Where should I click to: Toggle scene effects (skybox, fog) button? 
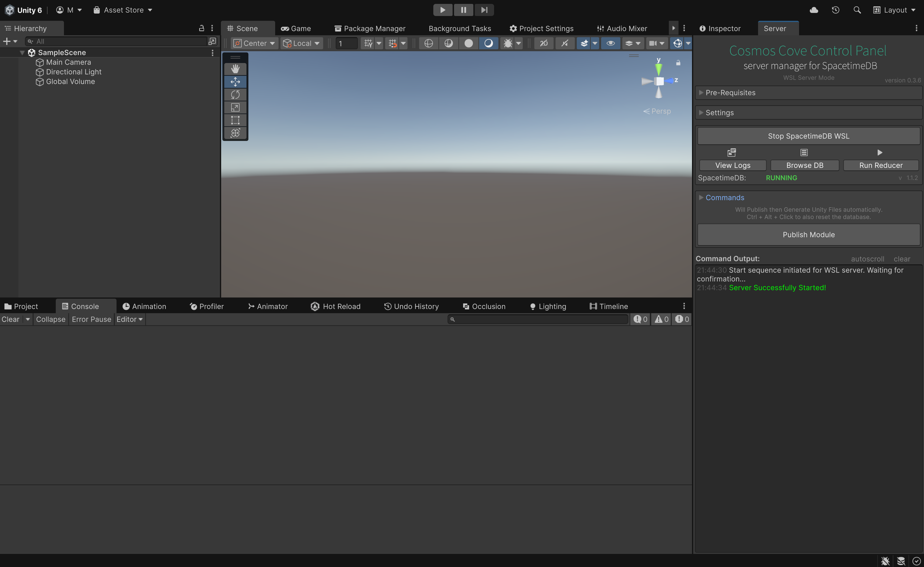(584, 43)
